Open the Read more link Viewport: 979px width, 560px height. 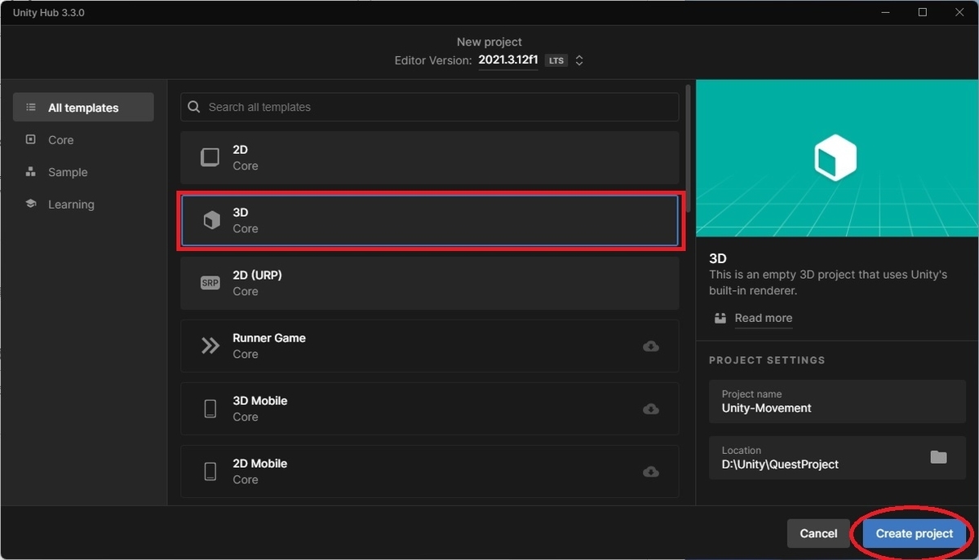click(764, 318)
